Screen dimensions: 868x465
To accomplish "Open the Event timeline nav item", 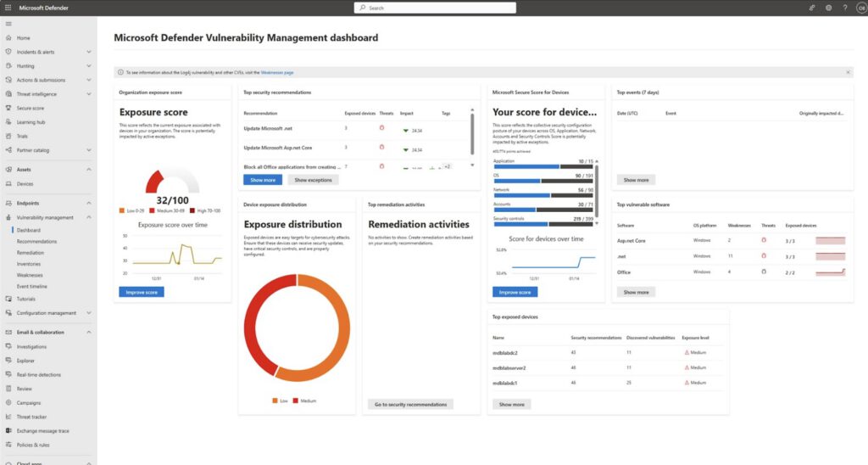I will coord(31,287).
